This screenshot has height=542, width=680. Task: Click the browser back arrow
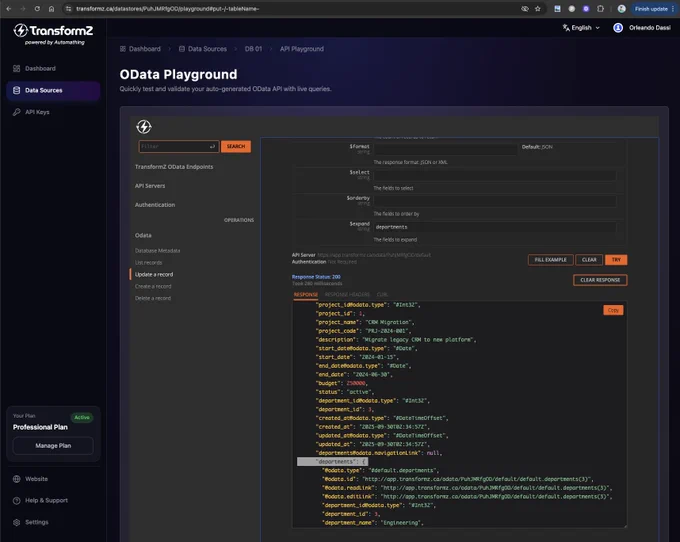[9, 9]
